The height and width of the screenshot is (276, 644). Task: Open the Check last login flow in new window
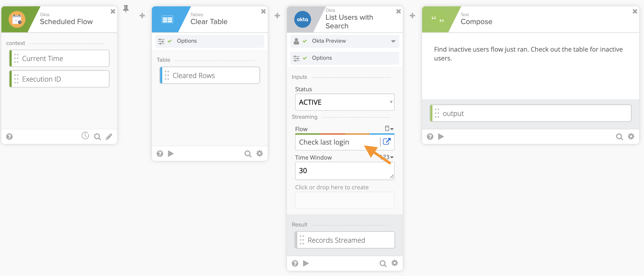click(387, 142)
